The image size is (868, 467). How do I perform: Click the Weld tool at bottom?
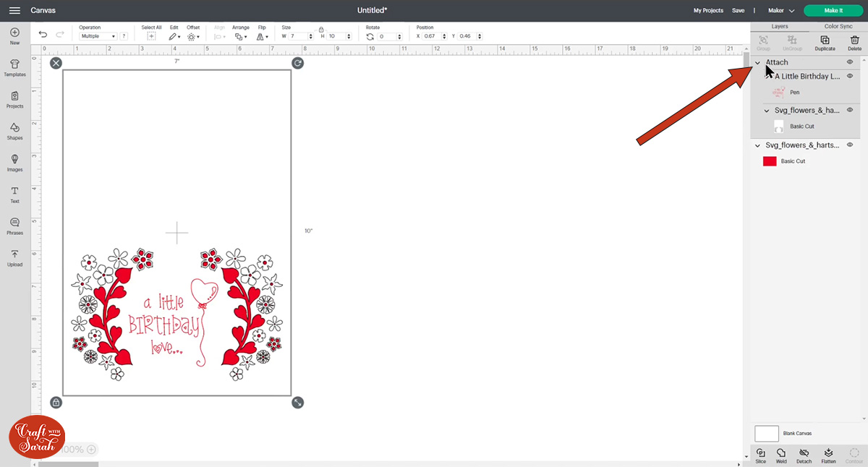point(781,455)
